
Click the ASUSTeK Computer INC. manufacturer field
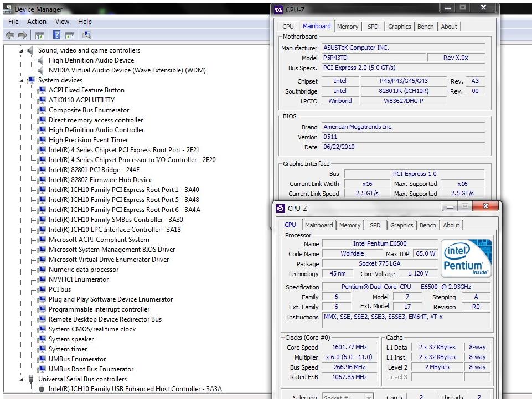point(402,48)
